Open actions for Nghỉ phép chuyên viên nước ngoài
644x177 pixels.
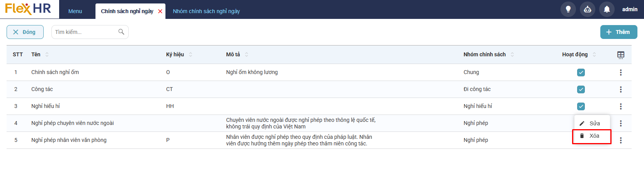pos(621,123)
